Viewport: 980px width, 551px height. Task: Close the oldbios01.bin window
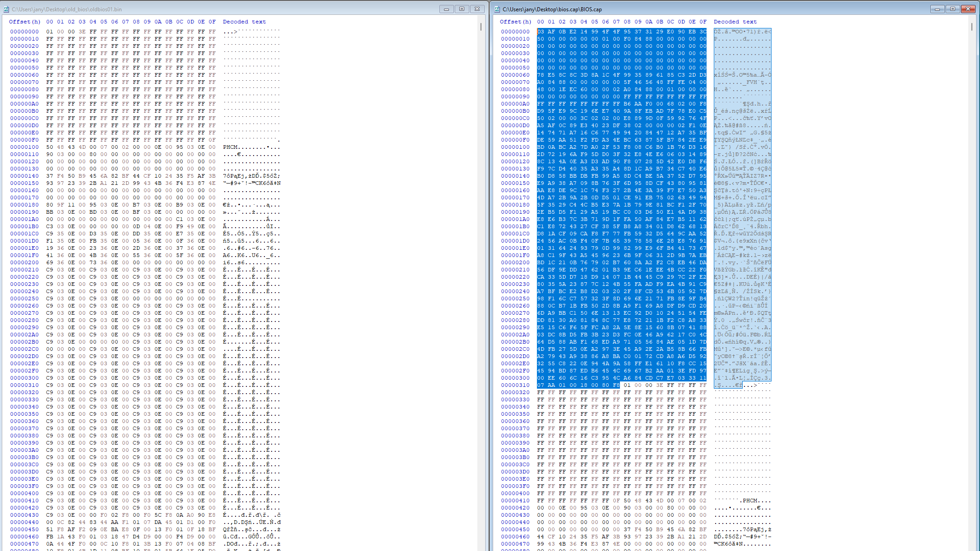pyautogui.click(x=477, y=9)
